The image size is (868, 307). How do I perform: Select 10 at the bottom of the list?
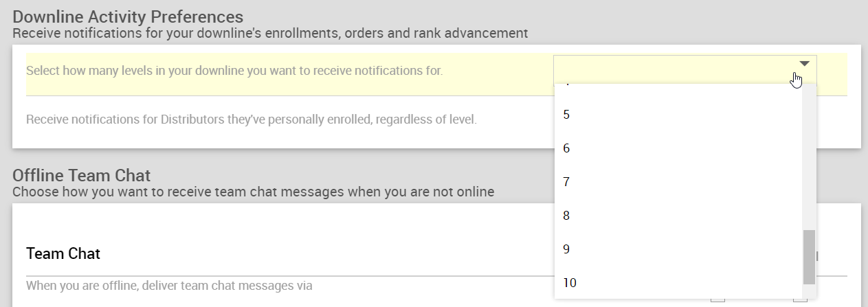(570, 283)
